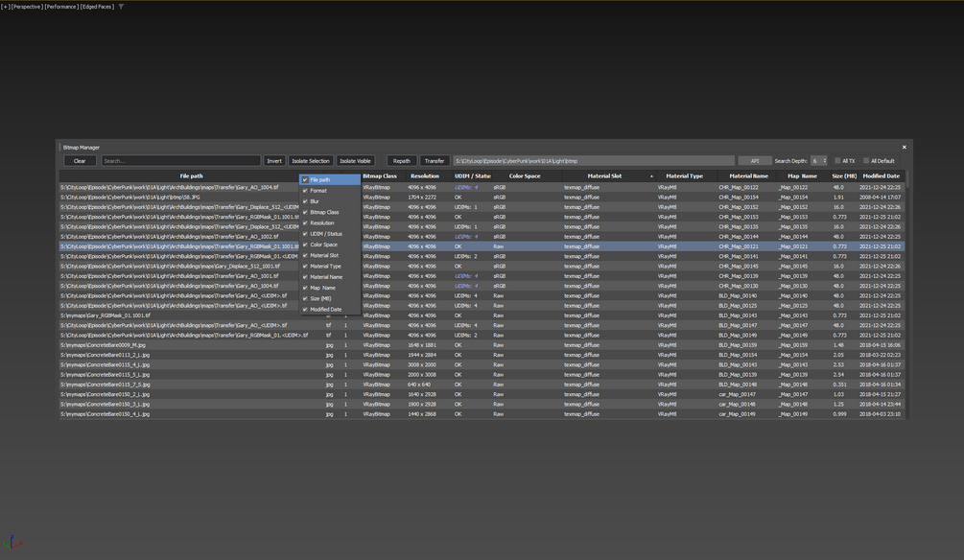Adjust the Search Depth spinner arrows
Viewport: 964px width, 560px height.
[x=825, y=161]
